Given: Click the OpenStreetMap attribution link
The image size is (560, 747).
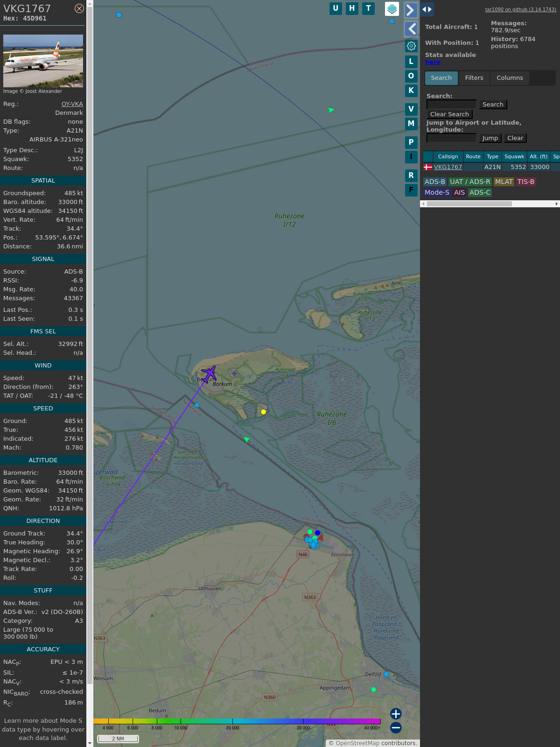Looking at the screenshot, I should click(x=357, y=743).
